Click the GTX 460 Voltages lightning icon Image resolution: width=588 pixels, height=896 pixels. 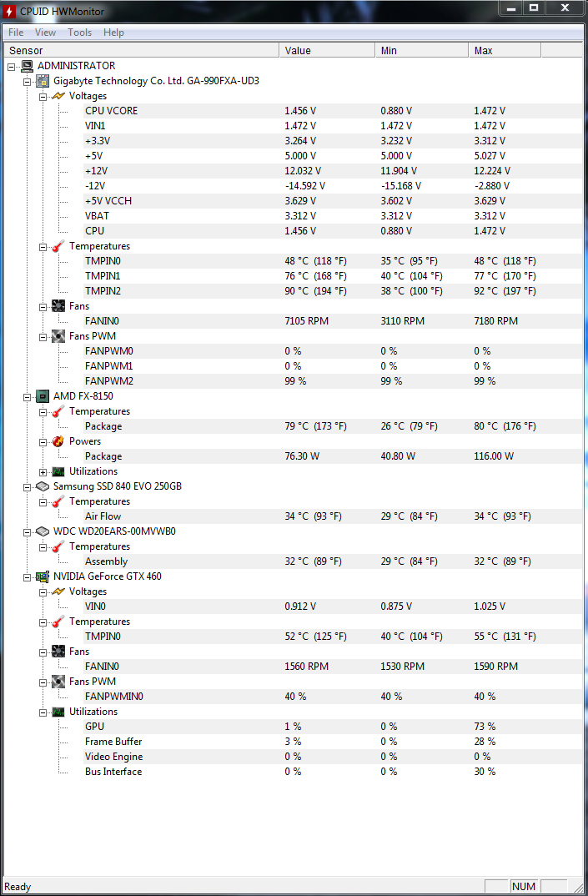[58, 591]
